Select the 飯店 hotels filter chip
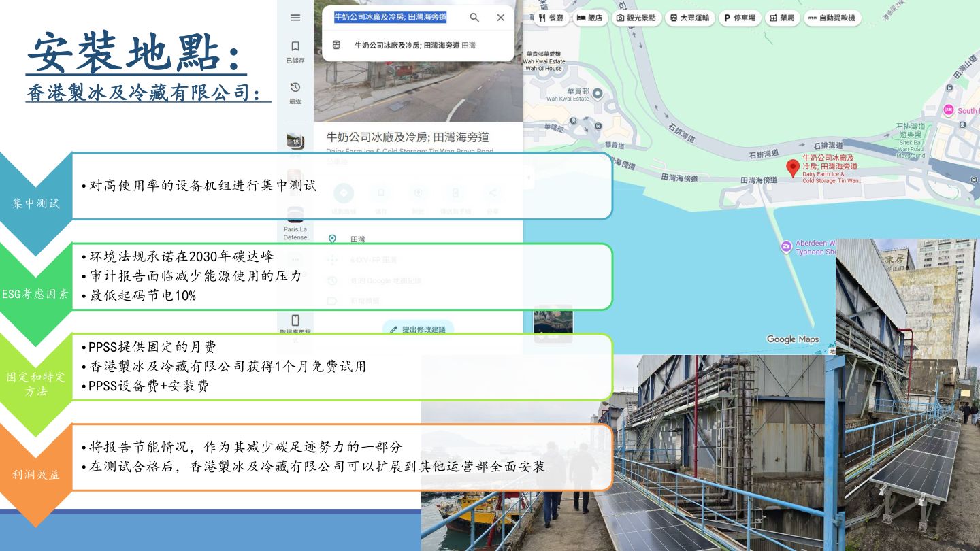Image resolution: width=980 pixels, height=551 pixels. 590,18
